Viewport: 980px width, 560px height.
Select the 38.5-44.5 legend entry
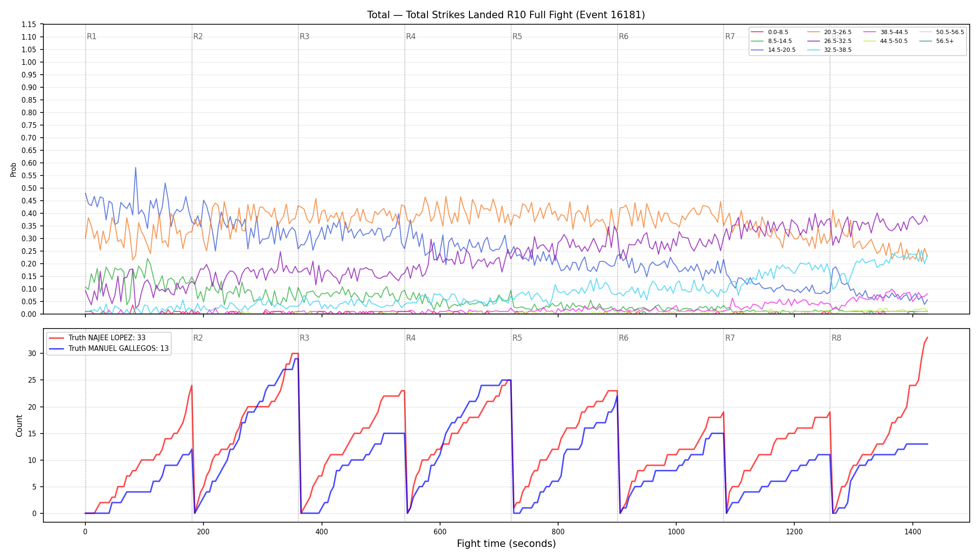coord(886,32)
